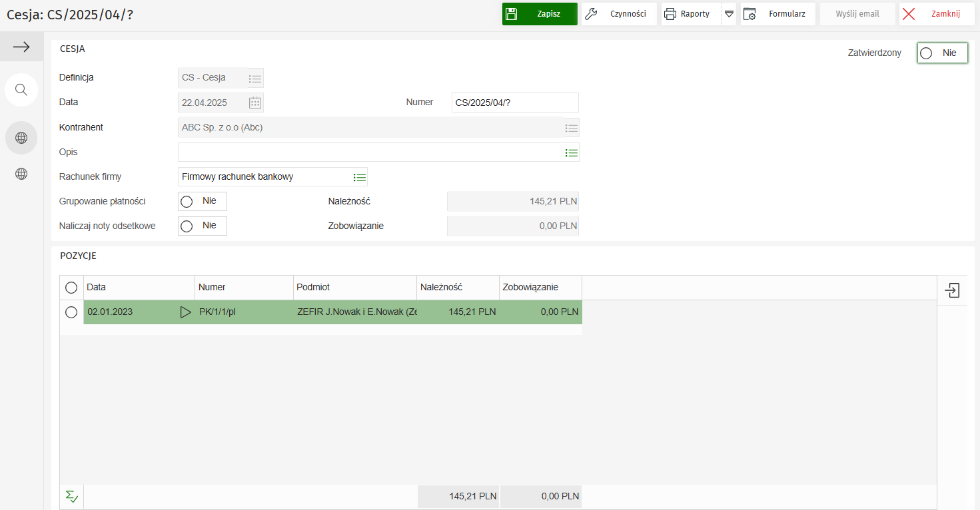Sort by the Należność column header
This screenshot has width=980, height=510.
click(x=457, y=288)
